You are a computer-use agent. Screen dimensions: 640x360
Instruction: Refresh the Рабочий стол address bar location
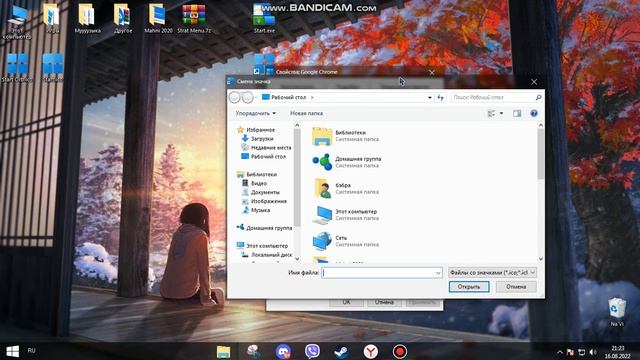pos(440,98)
